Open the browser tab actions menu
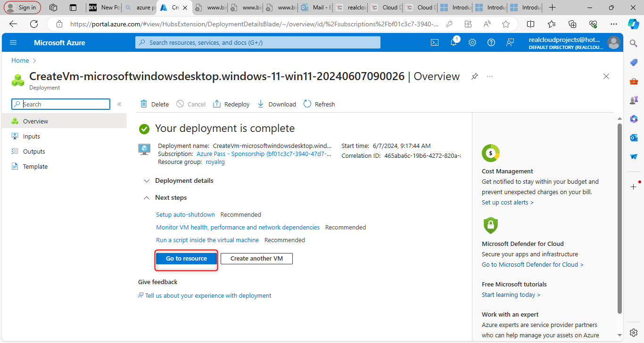This screenshot has width=644, height=343. pyautogui.click(x=73, y=8)
